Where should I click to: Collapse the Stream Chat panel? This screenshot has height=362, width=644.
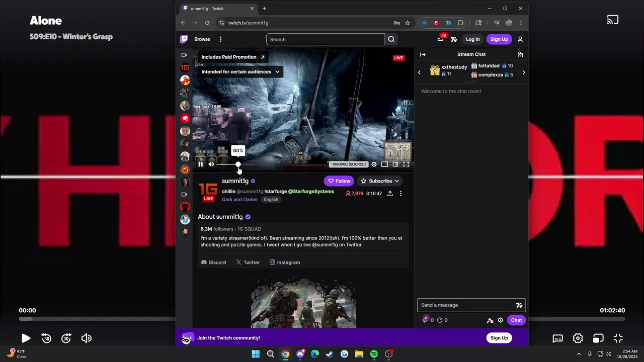pyautogui.click(x=423, y=54)
